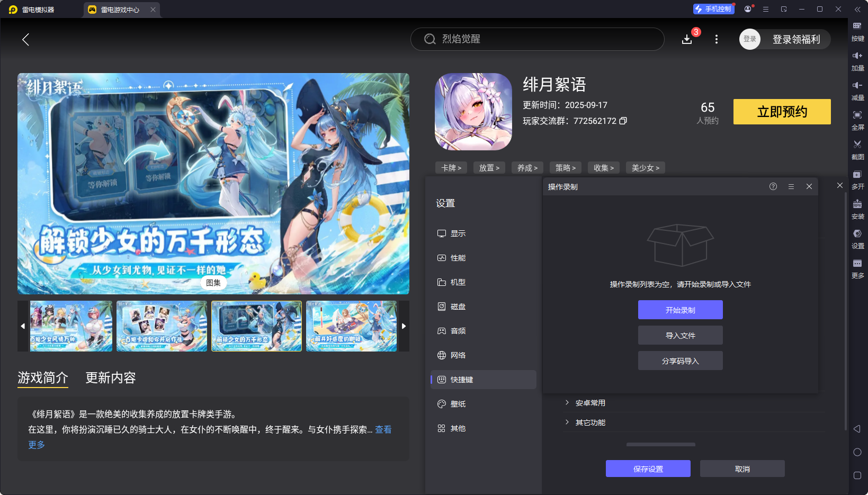
Task: Select 壁纸 in the settings sidebar
Action: click(x=459, y=403)
